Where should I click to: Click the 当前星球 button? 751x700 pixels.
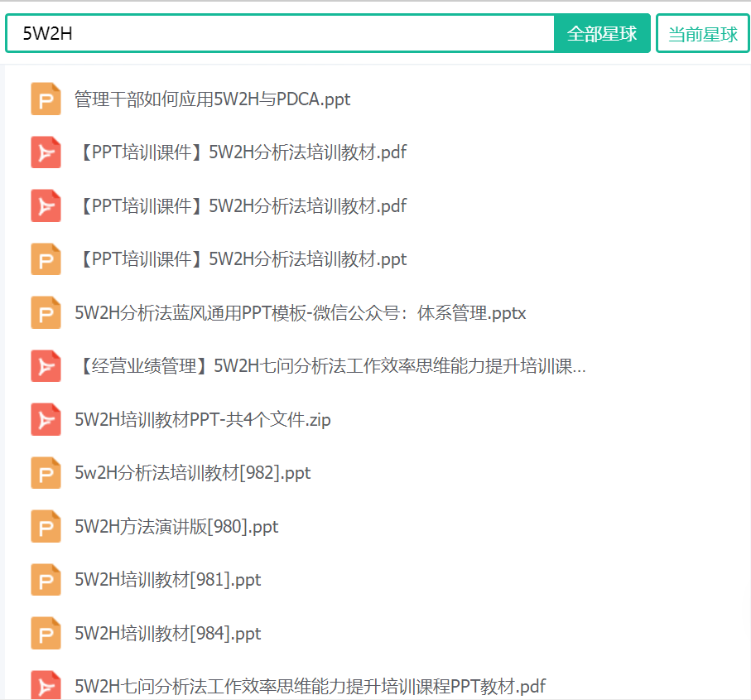coord(702,33)
